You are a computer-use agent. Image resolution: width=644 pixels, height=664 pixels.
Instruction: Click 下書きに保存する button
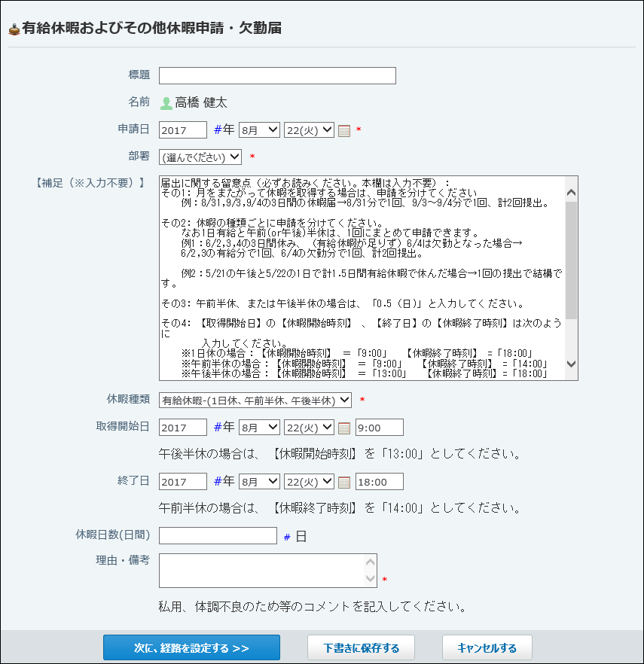tap(361, 647)
